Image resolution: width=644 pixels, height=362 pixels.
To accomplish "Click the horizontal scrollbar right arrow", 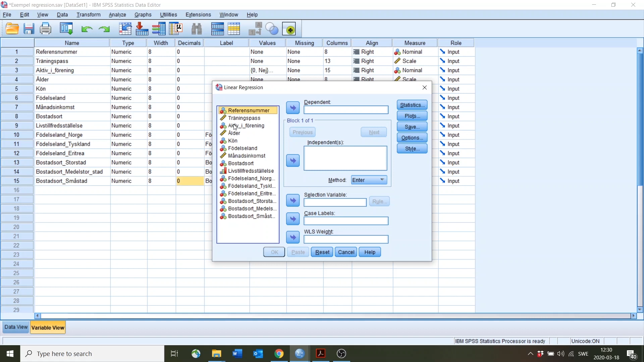I will point(634,316).
